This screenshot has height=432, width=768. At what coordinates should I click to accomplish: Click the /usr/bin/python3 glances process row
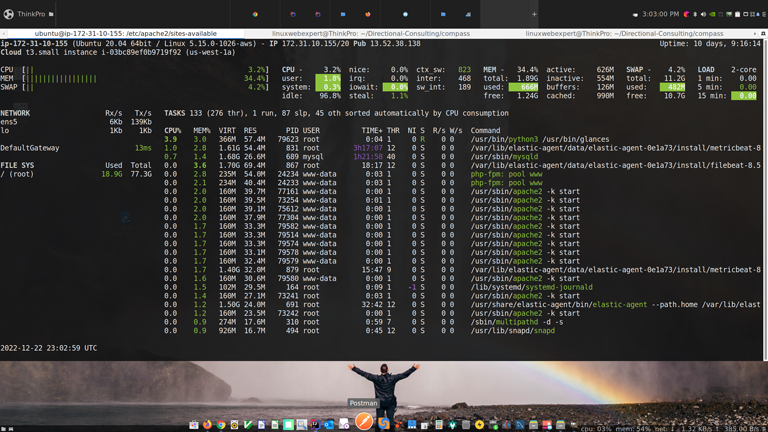(463, 139)
